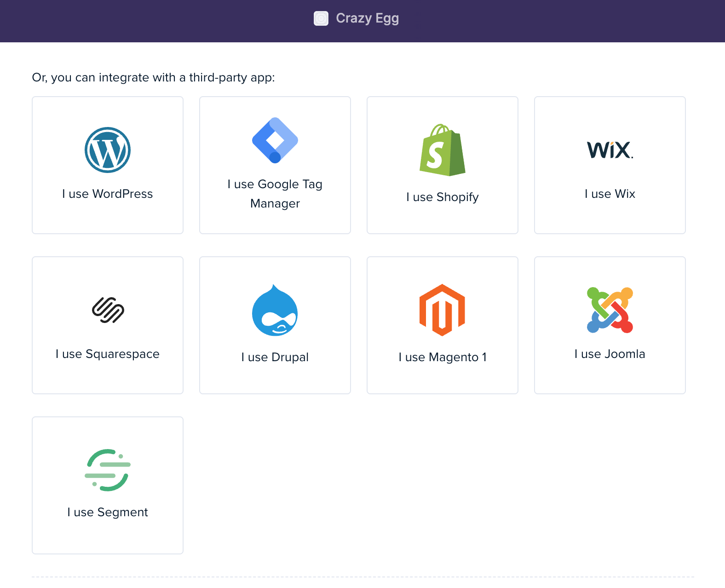
Task: Click the "Or, you can integrate with a third-party app:" heading
Action: pos(154,77)
